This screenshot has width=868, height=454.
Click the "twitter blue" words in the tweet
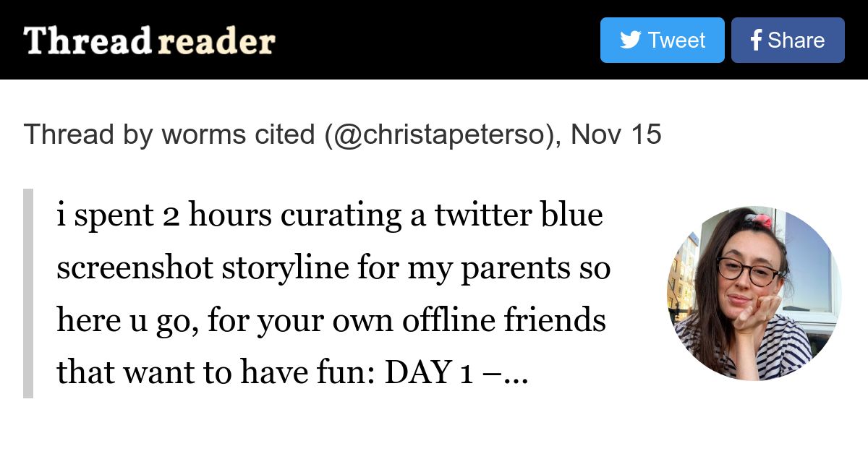click(x=518, y=215)
